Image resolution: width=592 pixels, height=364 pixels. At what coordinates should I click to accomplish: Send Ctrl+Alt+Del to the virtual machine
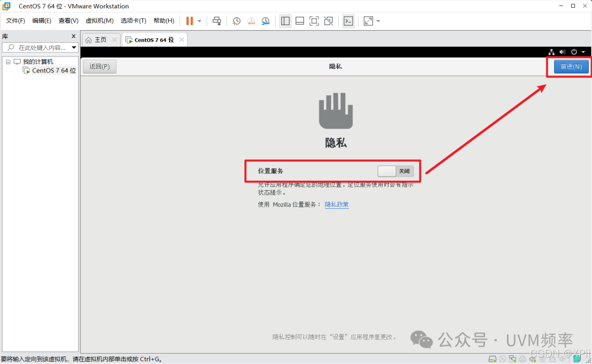click(x=217, y=20)
